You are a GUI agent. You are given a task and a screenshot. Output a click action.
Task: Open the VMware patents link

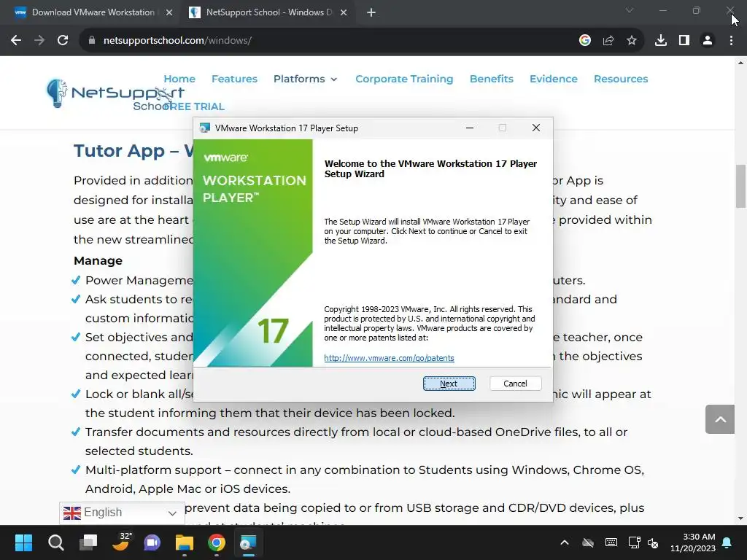point(389,358)
